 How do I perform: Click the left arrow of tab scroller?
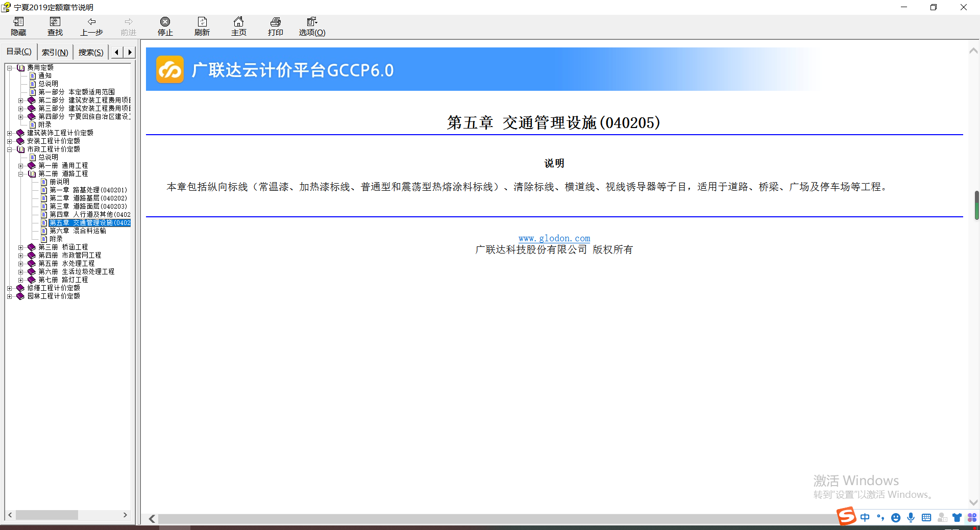(117, 52)
